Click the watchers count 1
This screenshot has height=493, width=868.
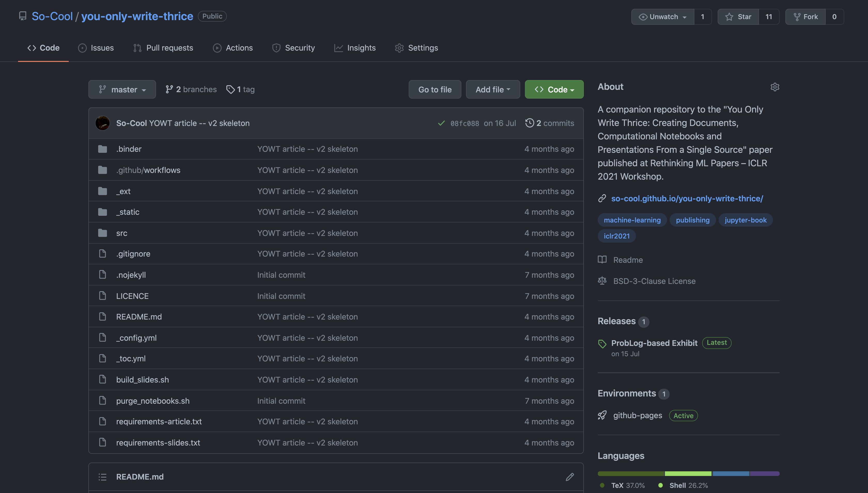coord(703,17)
